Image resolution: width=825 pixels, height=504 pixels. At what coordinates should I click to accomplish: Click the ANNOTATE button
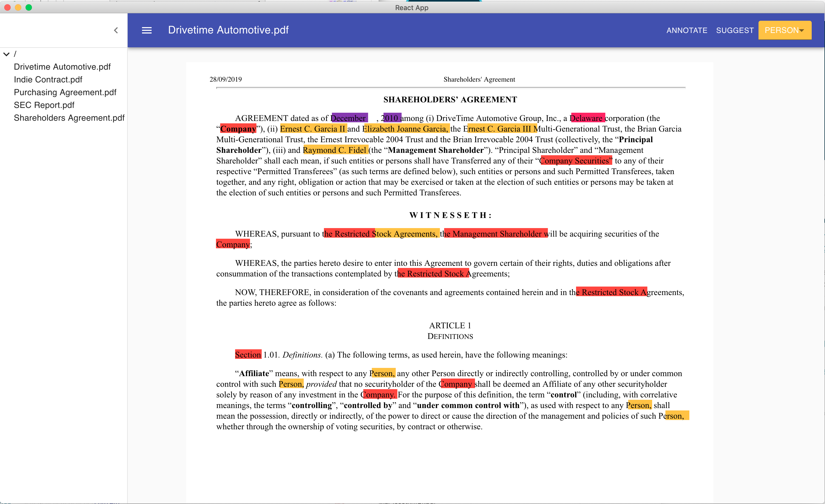pyautogui.click(x=686, y=31)
